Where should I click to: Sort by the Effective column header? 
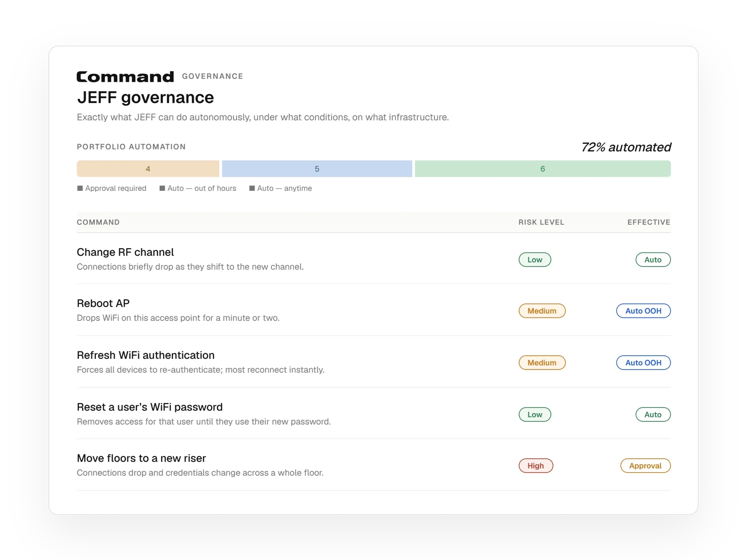coord(648,222)
